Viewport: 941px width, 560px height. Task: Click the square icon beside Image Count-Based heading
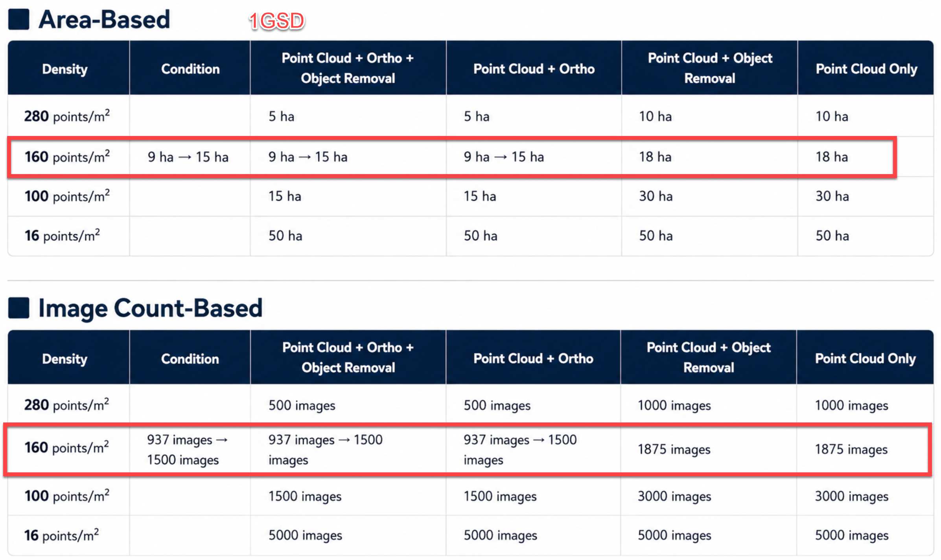click(18, 308)
